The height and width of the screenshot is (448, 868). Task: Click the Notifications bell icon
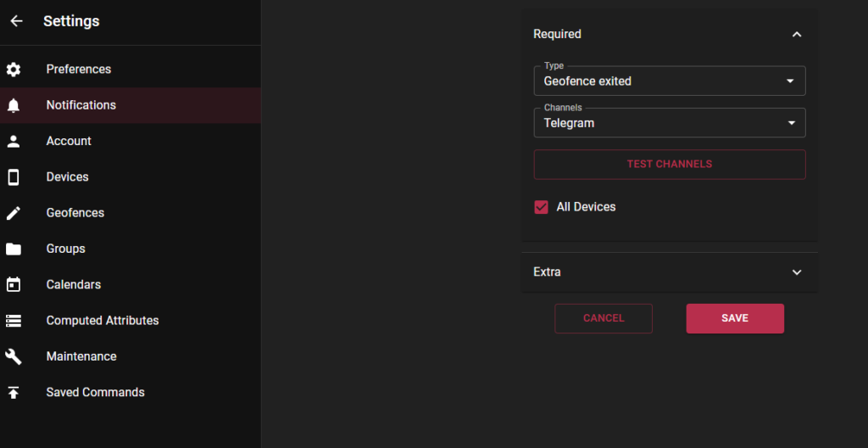[x=14, y=105]
